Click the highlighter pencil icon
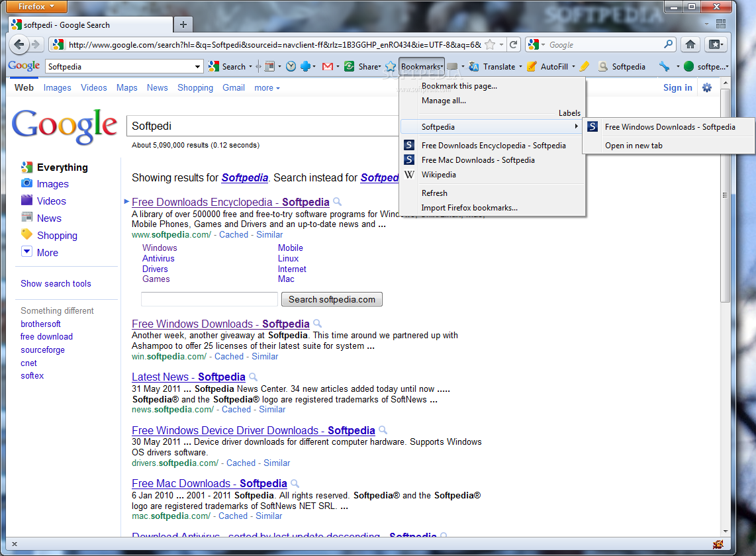 [x=585, y=67]
